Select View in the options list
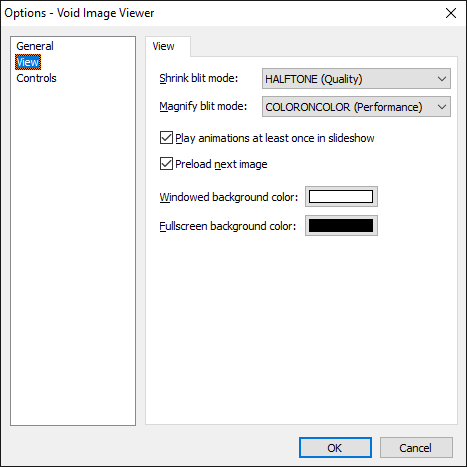 tap(28, 62)
